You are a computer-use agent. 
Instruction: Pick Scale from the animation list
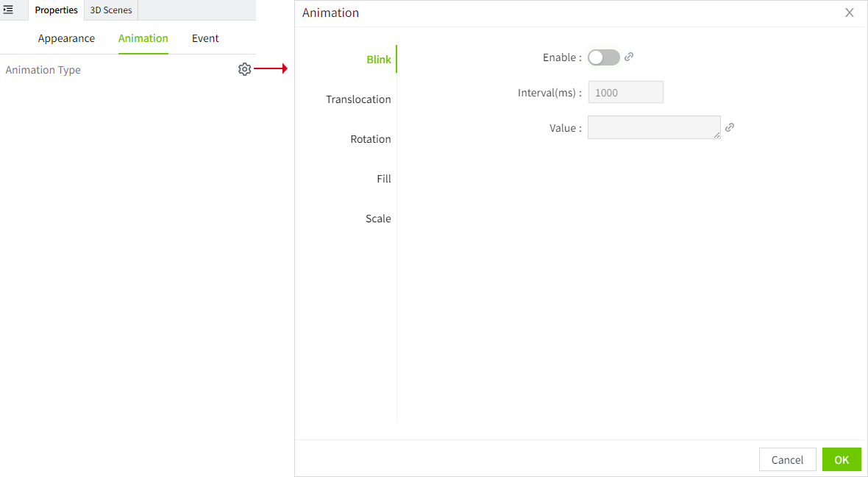pos(378,219)
